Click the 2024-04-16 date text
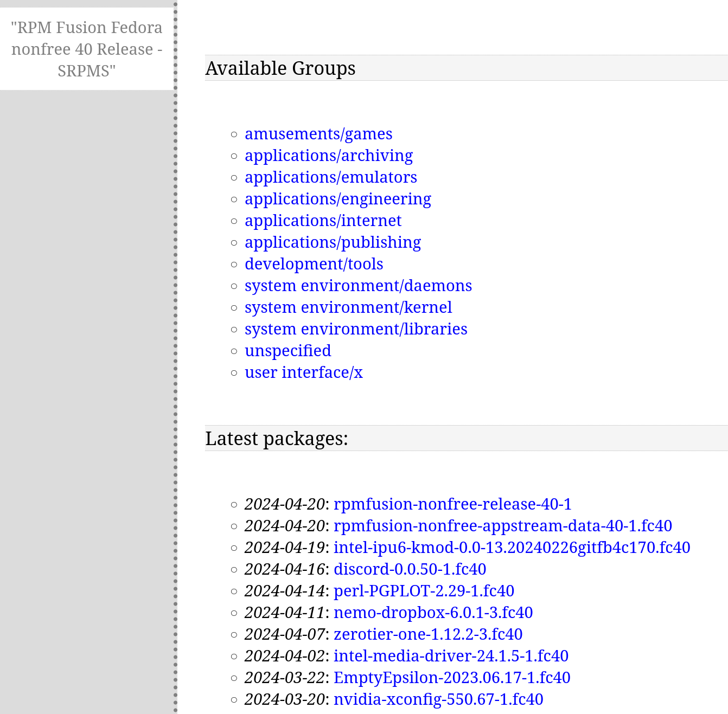 coord(285,569)
